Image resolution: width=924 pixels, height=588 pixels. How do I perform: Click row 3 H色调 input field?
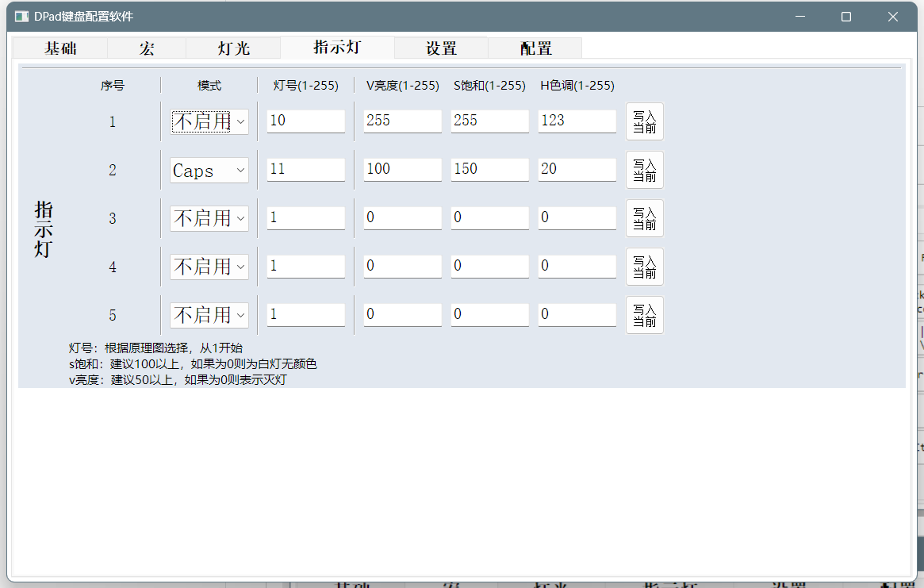click(577, 217)
